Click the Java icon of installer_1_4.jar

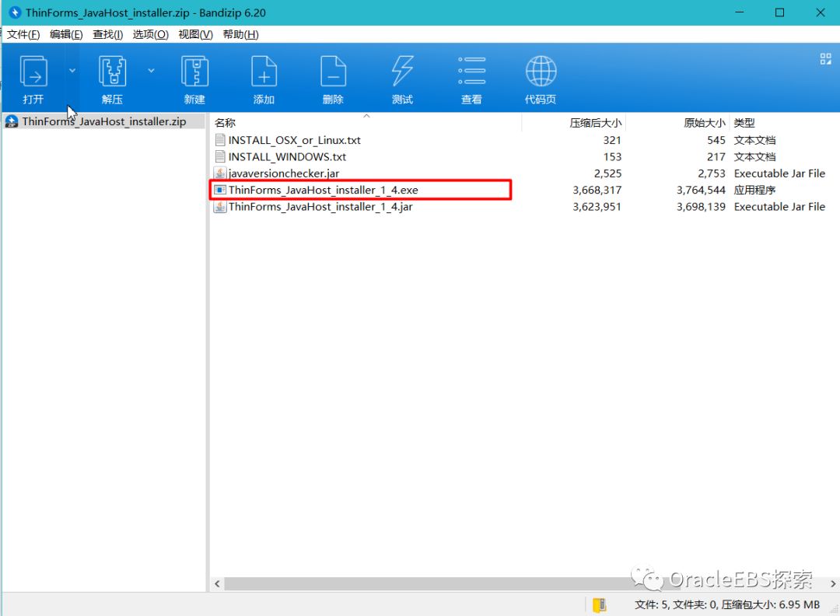(219, 207)
